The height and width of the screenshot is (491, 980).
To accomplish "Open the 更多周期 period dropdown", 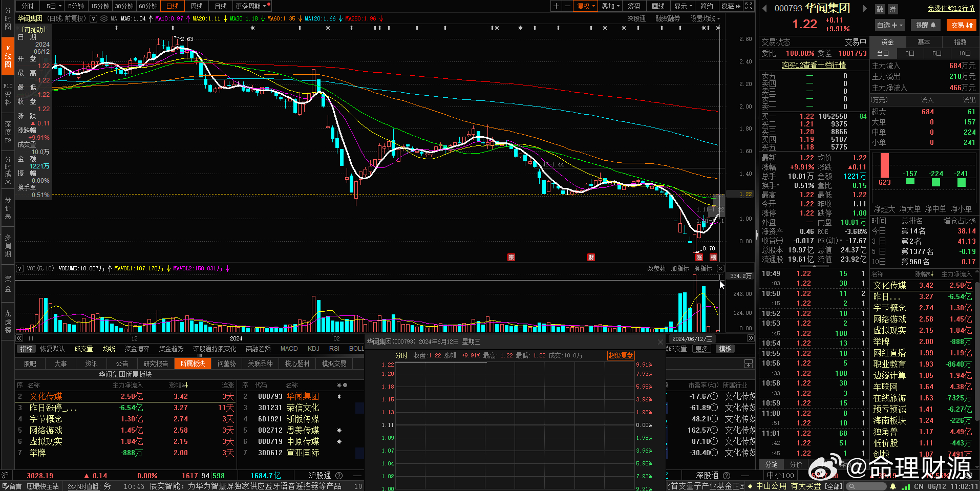I will point(250,6).
